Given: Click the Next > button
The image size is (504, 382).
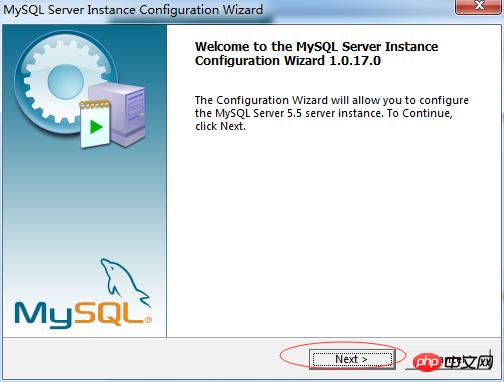Looking at the screenshot, I should [352, 359].
